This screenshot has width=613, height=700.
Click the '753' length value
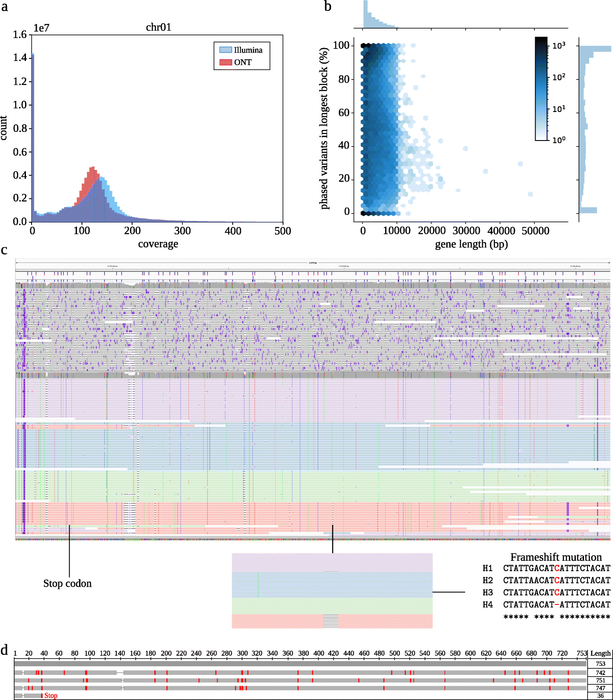click(x=600, y=664)
